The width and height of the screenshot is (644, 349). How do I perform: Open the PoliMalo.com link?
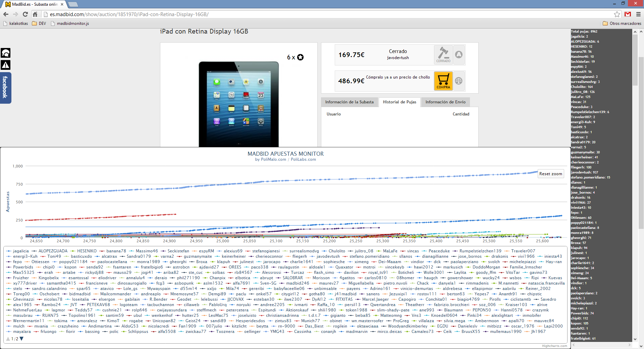pyautogui.click(x=273, y=159)
